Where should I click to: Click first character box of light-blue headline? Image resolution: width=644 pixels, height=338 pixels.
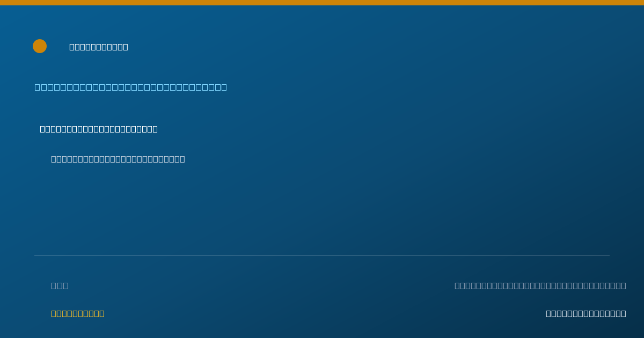37,87
